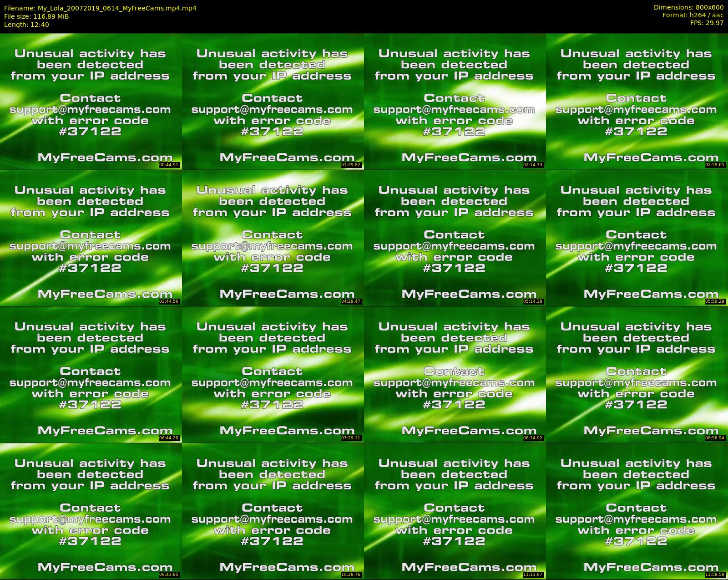Select the 'Dimensions: 800x600' text

click(688, 7)
